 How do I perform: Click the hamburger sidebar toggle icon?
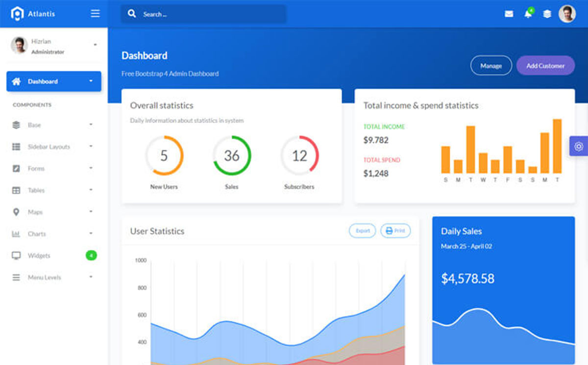tap(95, 14)
